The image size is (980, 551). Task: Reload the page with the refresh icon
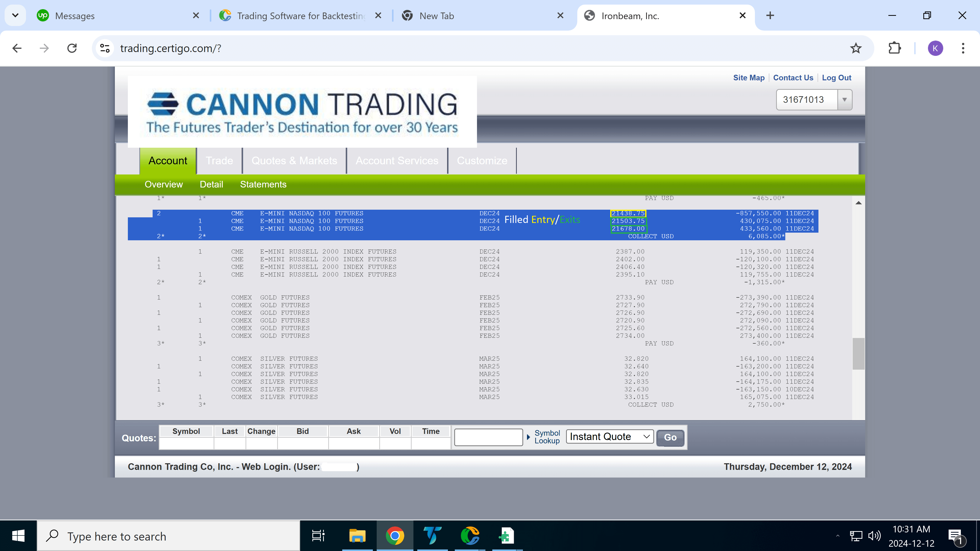[x=72, y=48]
